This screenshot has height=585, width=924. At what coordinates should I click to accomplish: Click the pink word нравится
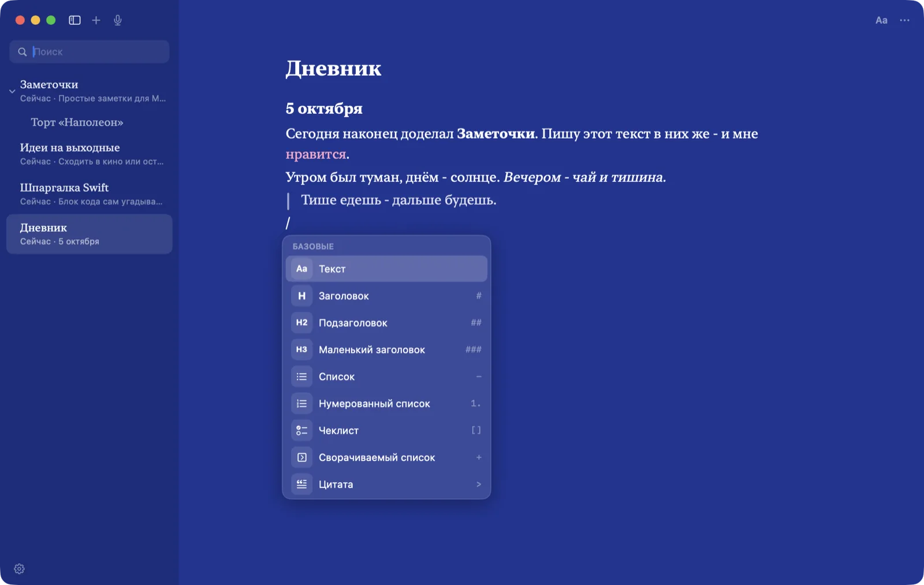click(316, 155)
